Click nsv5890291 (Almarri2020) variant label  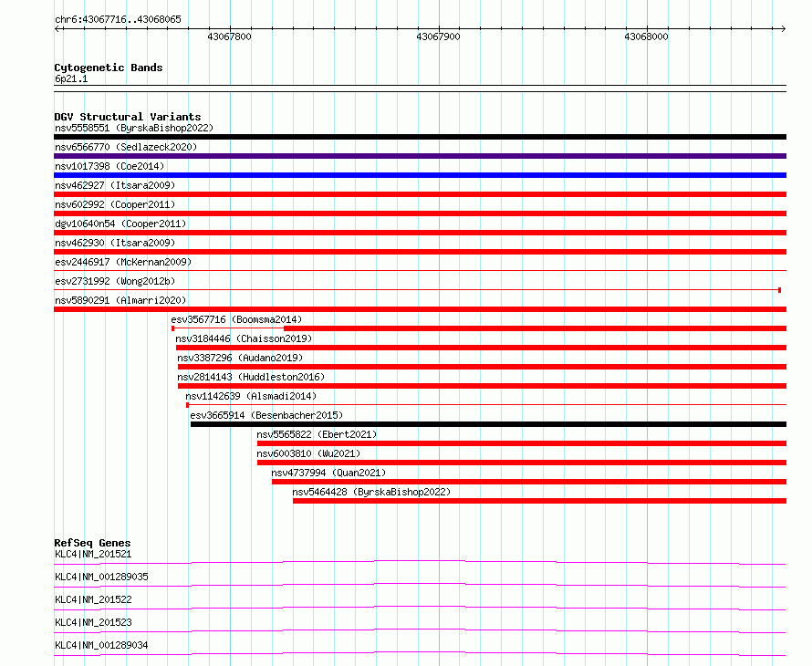[120, 300]
